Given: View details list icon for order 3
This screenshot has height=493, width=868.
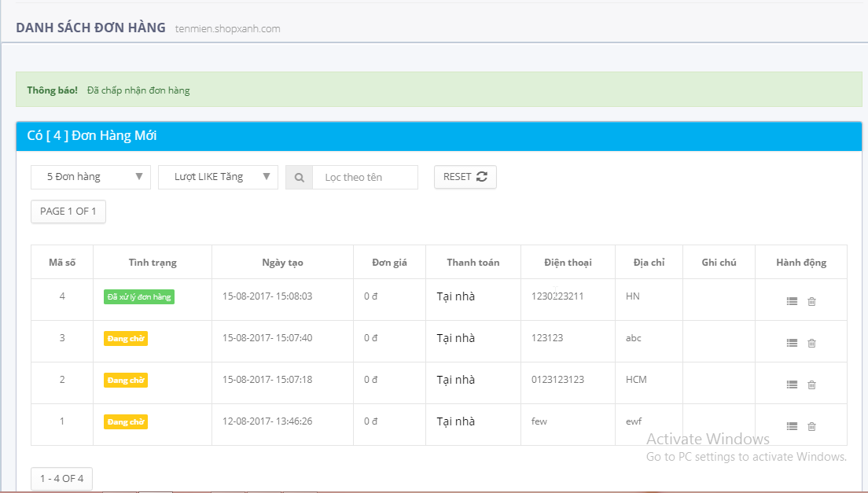Looking at the screenshot, I should pos(792,343).
